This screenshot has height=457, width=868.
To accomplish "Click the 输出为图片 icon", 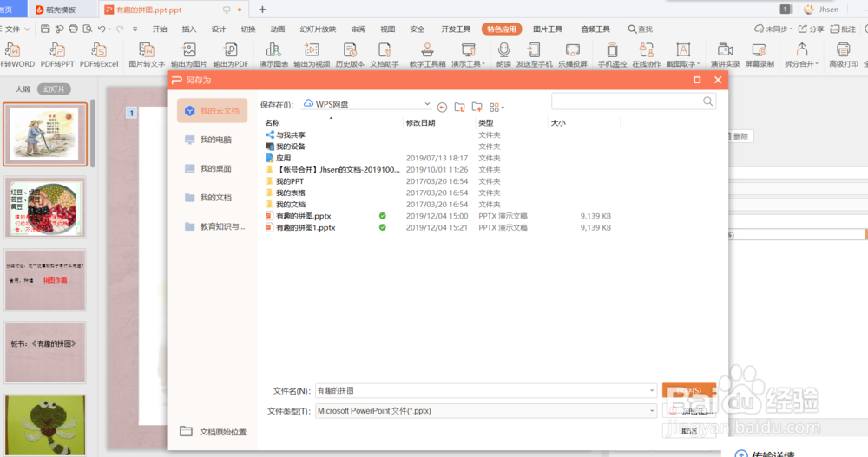I will coord(188,50).
